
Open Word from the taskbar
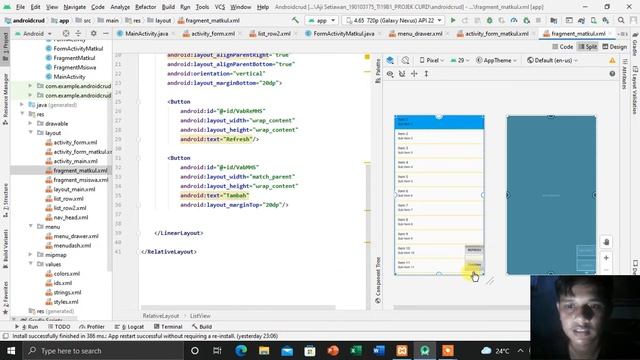point(379,351)
